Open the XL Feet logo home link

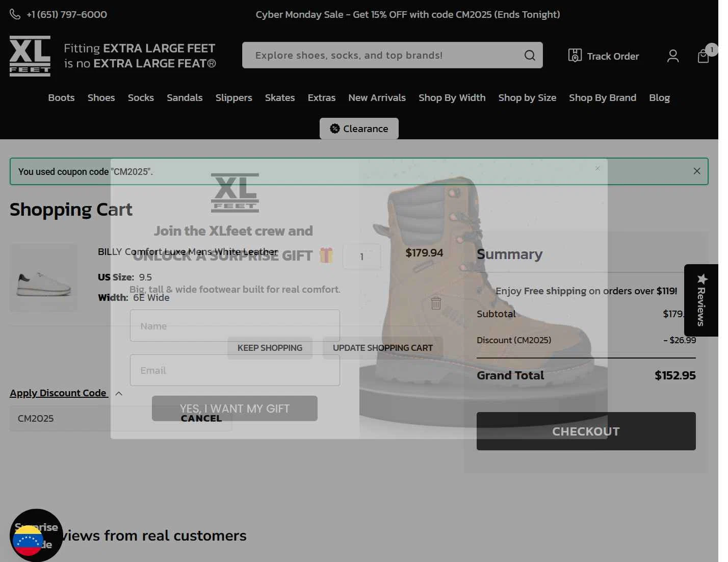tap(30, 56)
